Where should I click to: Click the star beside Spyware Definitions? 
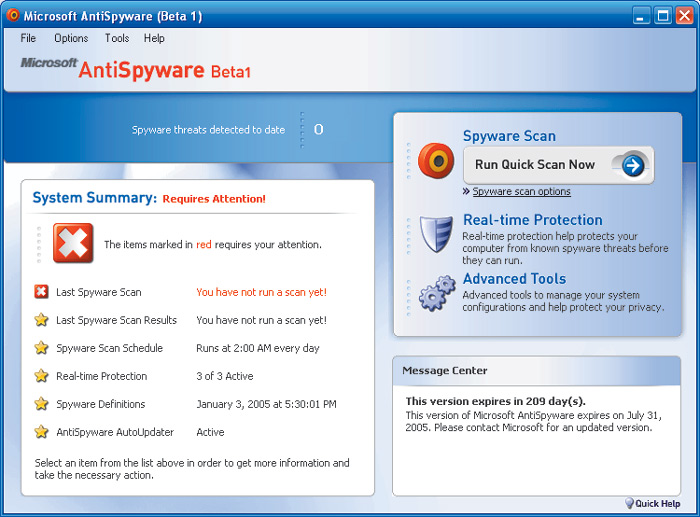point(41,404)
